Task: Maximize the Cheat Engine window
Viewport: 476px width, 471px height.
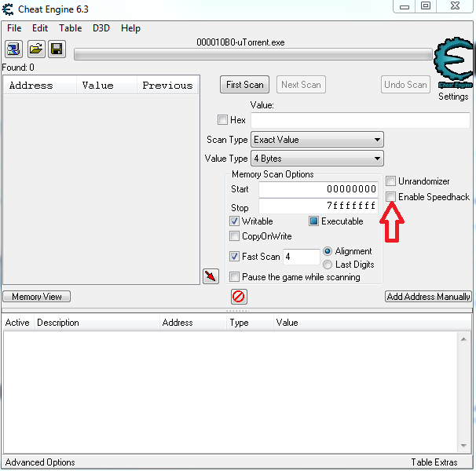Action: pyautogui.click(x=426, y=5)
